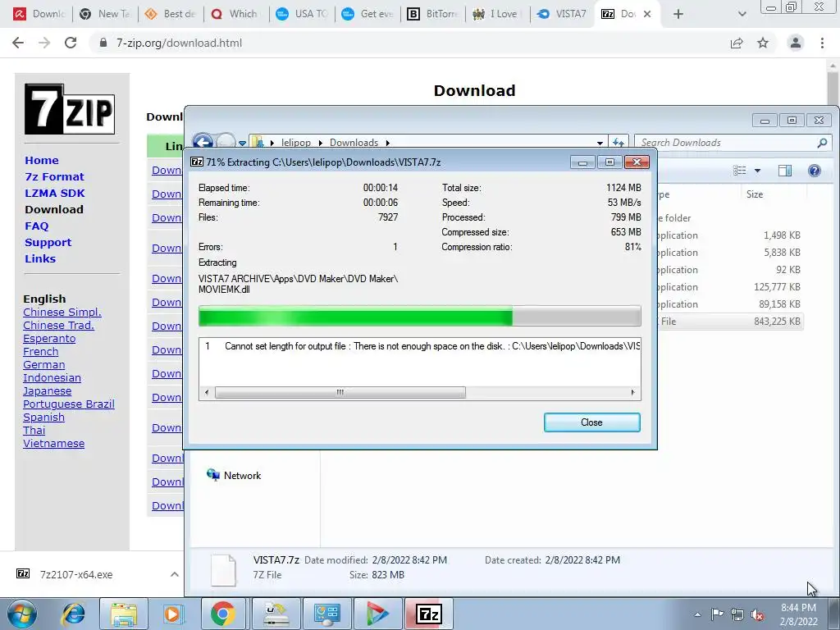Click the muted volume icon in the system tray
Screen dimensions: 840x630
pos(757,614)
